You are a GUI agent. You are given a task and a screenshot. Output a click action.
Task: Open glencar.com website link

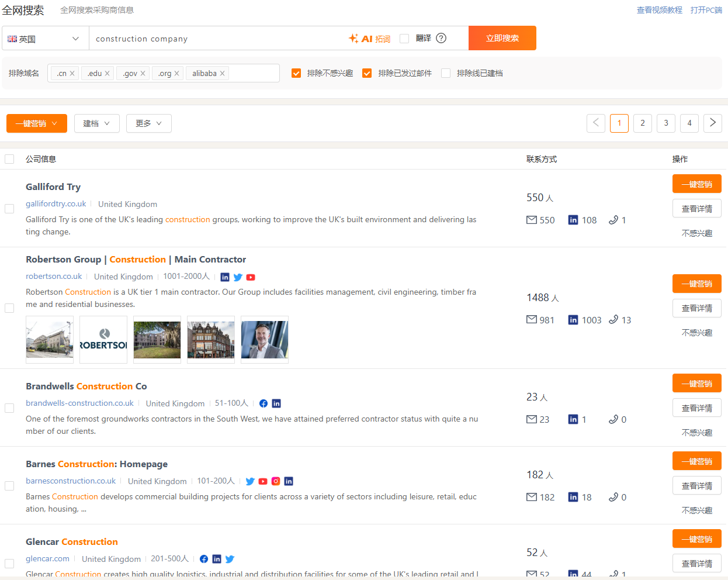(x=47, y=558)
